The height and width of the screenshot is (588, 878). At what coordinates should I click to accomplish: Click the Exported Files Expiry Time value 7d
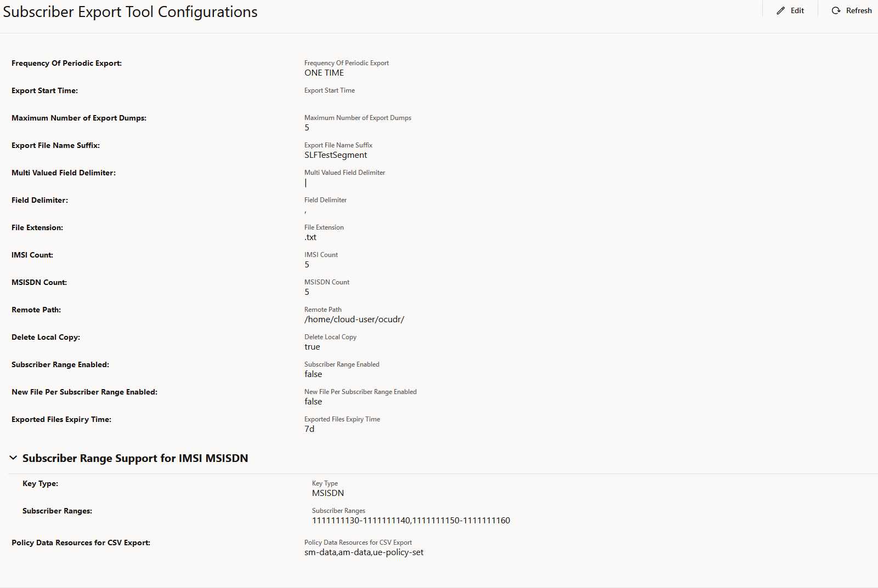click(310, 429)
